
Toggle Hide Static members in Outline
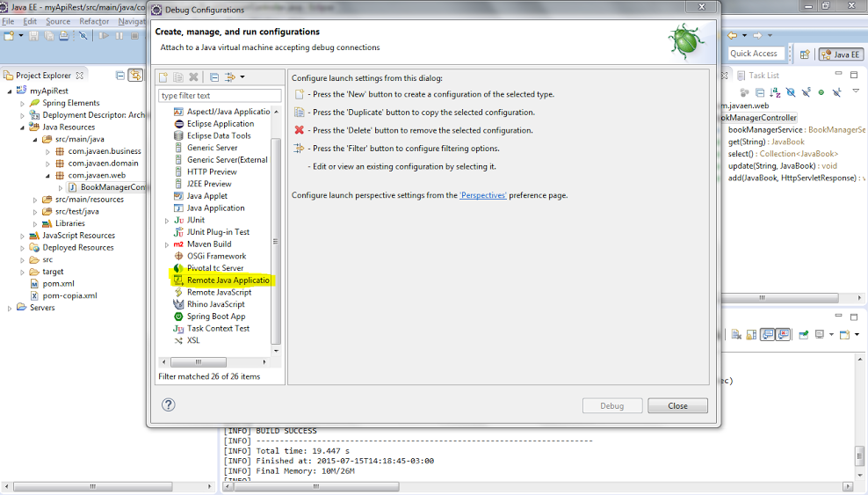tap(806, 92)
